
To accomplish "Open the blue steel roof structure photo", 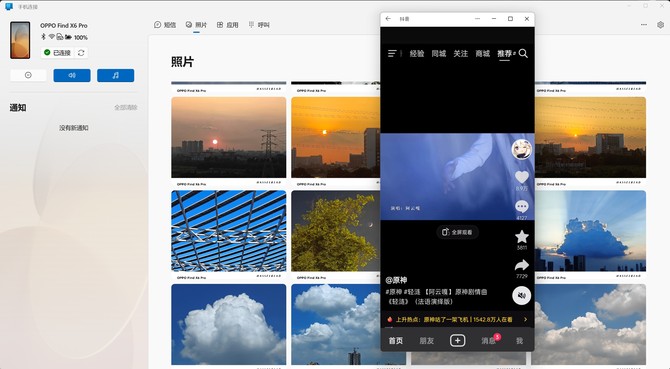I will tap(229, 231).
